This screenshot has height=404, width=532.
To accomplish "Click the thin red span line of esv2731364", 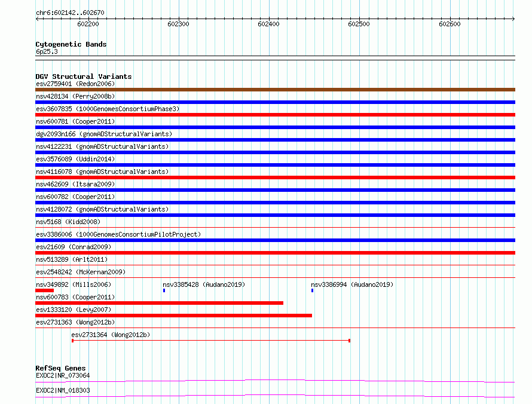I will click(210, 341).
